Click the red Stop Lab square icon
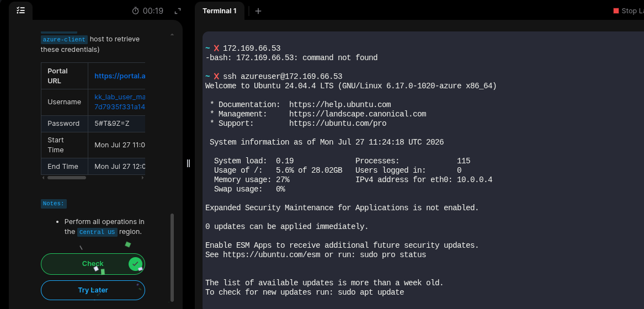Screen dimensions: 644x309 [x=616, y=11]
